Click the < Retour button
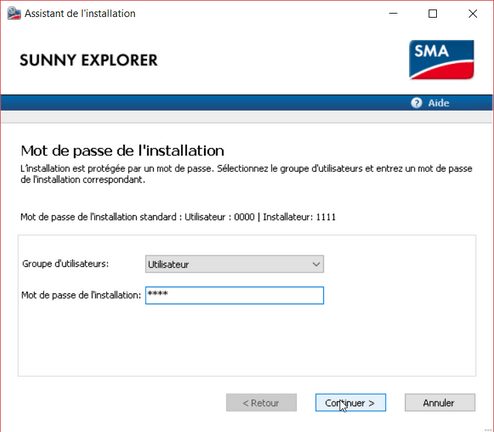The image size is (494, 432). (261, 403)
